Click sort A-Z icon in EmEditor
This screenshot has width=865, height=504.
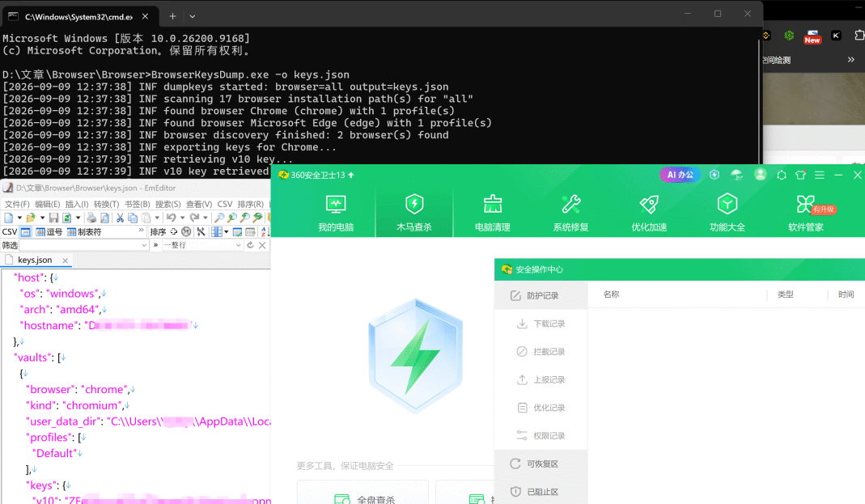click(265, 232)
